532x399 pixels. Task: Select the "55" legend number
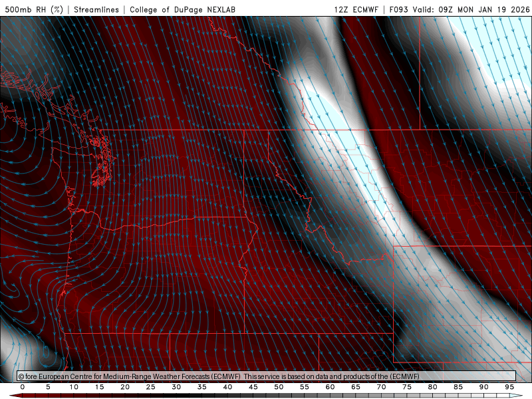tap(305, 387)
